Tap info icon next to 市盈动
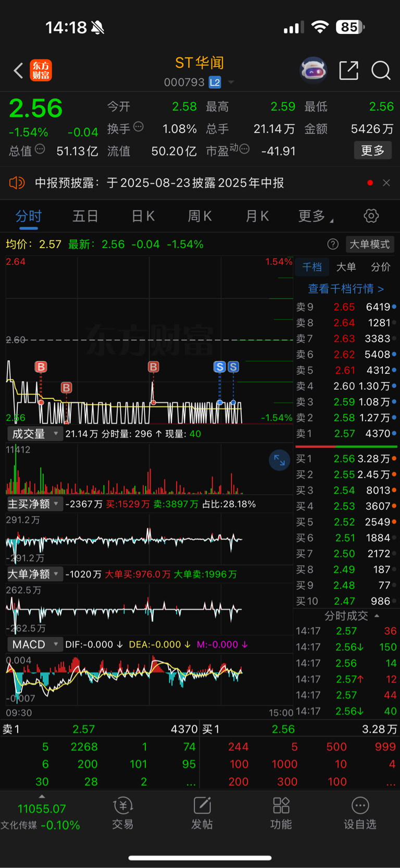This screenshot has height=868, width=400. click(x=244, y=149)
